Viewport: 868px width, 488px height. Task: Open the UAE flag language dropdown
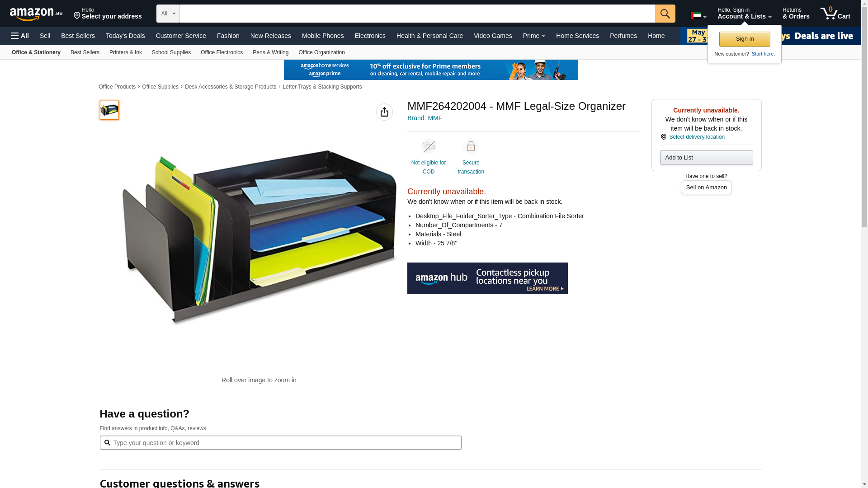coord(698,16)
